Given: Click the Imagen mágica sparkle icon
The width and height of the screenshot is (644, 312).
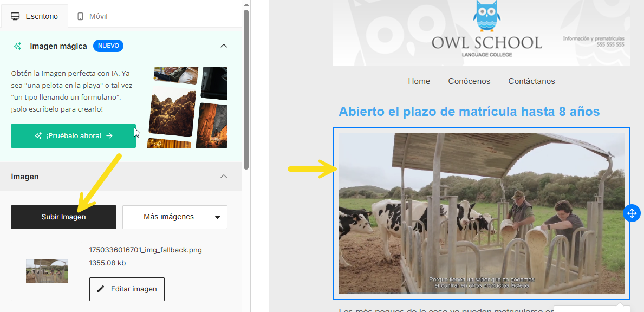Looking at the screenshot, I should (17, 46).
